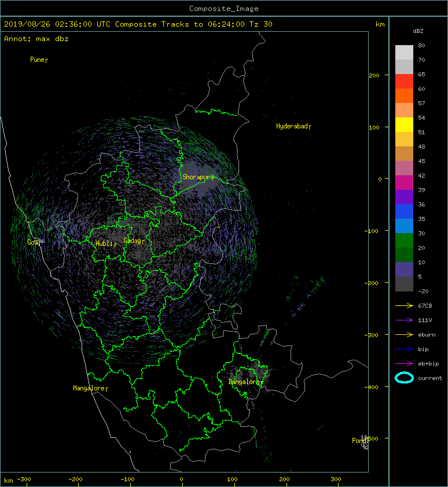Click the cyan 'current' ellipse legend icon

tap(404, 378)
